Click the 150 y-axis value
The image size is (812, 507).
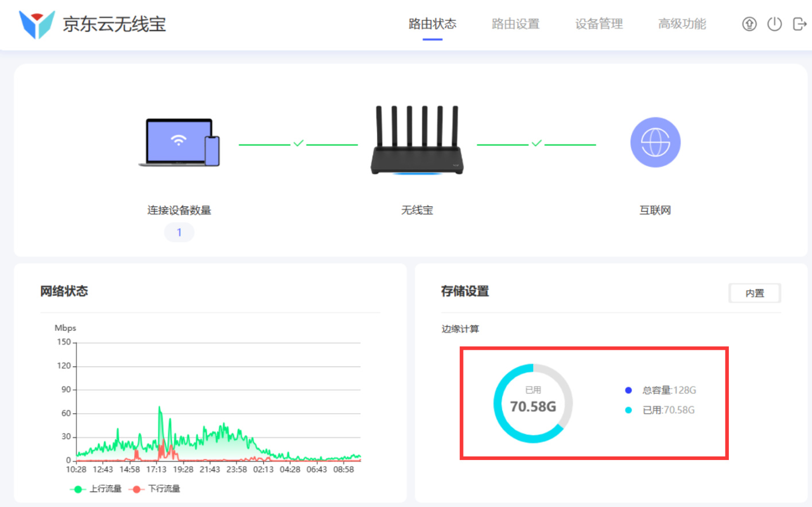64,342
